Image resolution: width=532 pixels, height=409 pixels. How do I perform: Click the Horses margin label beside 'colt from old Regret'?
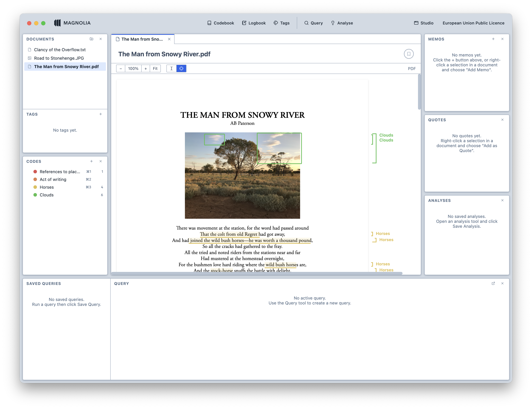[x=383, y=234]
